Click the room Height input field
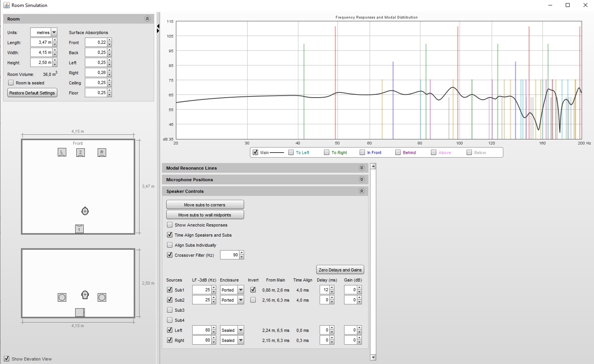Screen dimensions: 594x364 [x=41, y=62]
